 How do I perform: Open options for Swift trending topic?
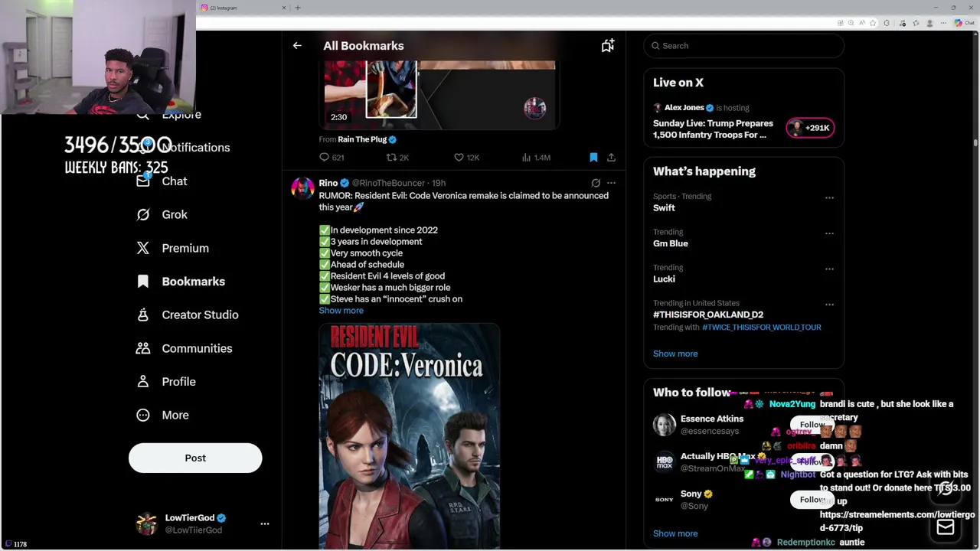coord(829,197)
